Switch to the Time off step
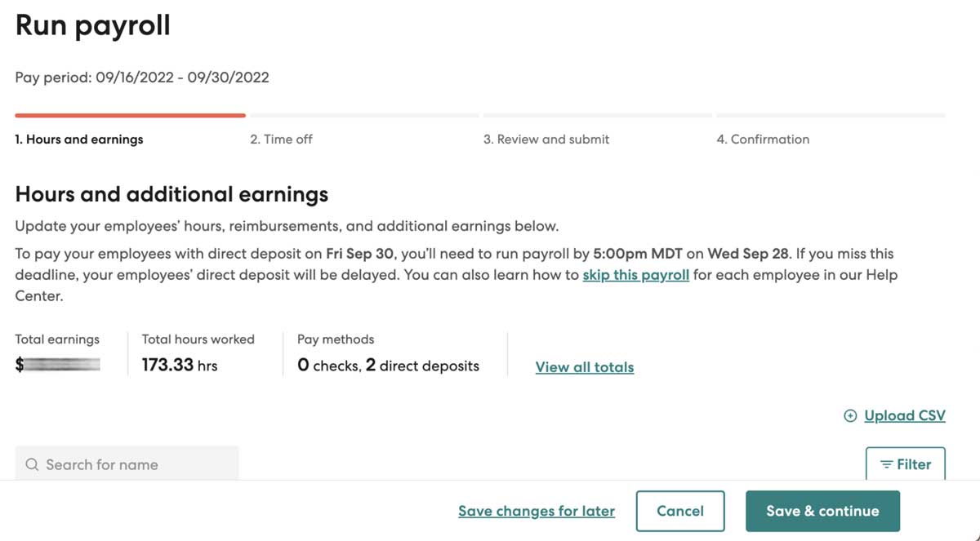Image resolution: width=980 pixels, height=541 pixels. pyautogui.click(x=281, y=139)
